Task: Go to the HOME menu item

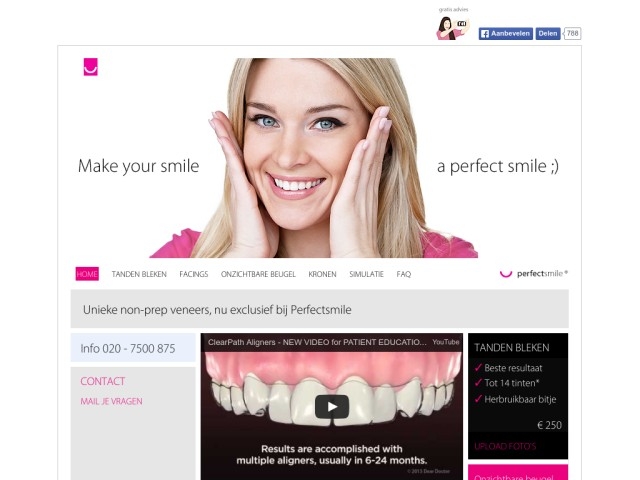Action: point(87,274)
